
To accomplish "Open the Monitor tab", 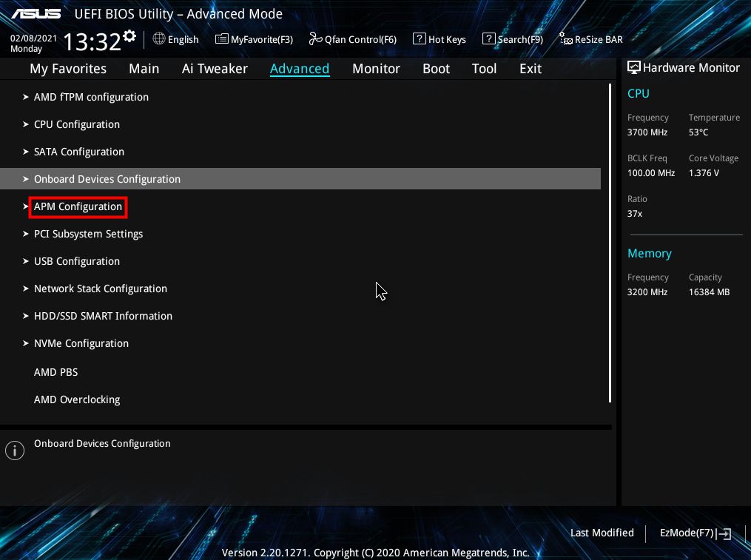I will [x=376, y=69].
